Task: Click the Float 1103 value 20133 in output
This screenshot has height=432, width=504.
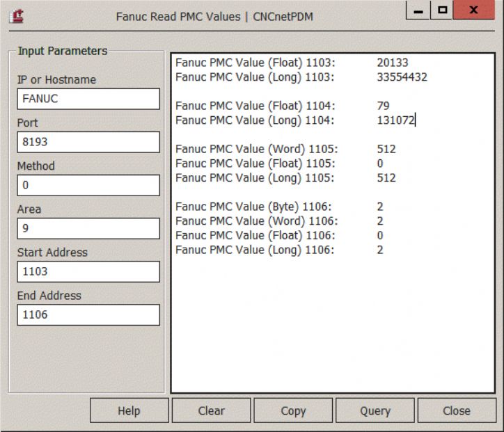Action: pos(392,63)
